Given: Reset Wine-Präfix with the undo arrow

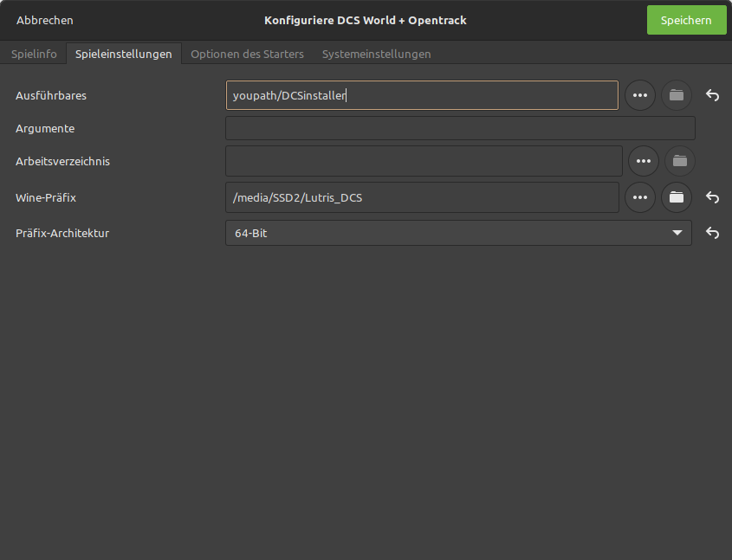Looking at the screenshot, I should (712, 197).
